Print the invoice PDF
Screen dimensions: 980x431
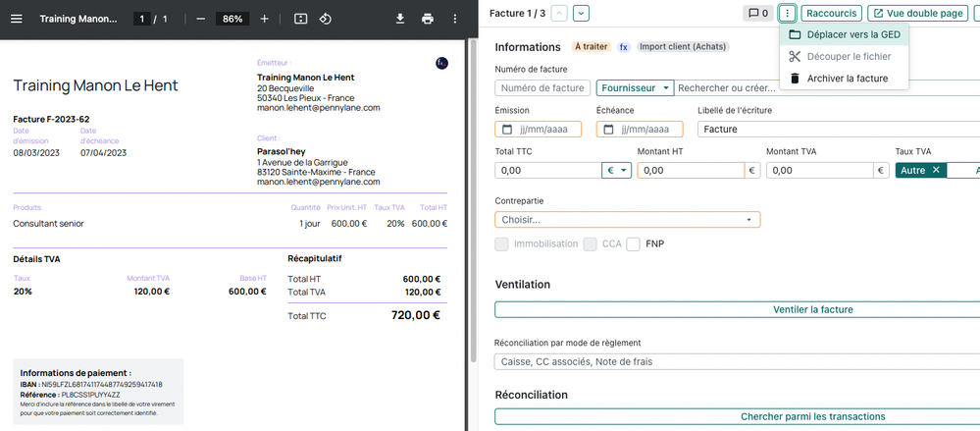coord(427,19)
